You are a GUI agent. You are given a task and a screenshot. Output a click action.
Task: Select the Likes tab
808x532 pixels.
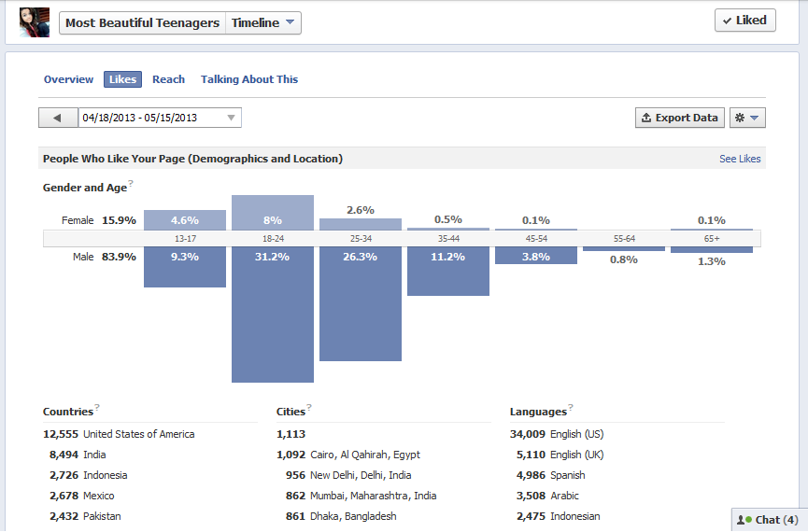[122, 79]
